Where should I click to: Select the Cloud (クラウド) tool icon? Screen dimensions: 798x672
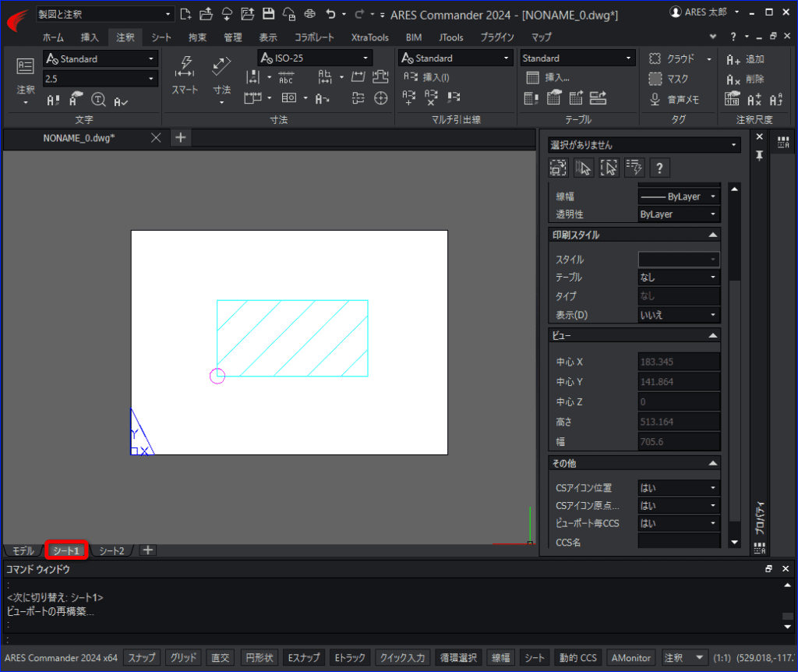pyautogui.click(x=655, y=58)
